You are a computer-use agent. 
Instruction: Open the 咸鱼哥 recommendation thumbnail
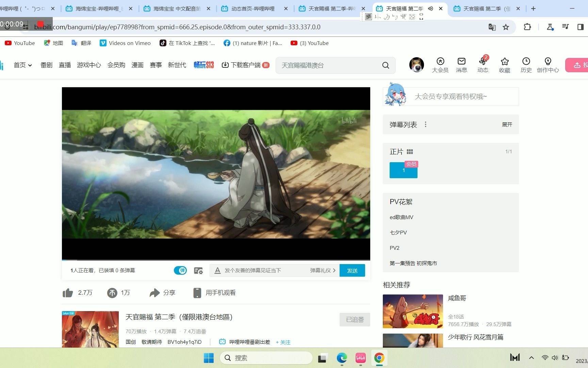pyautogui.click(x=413, y=311)
